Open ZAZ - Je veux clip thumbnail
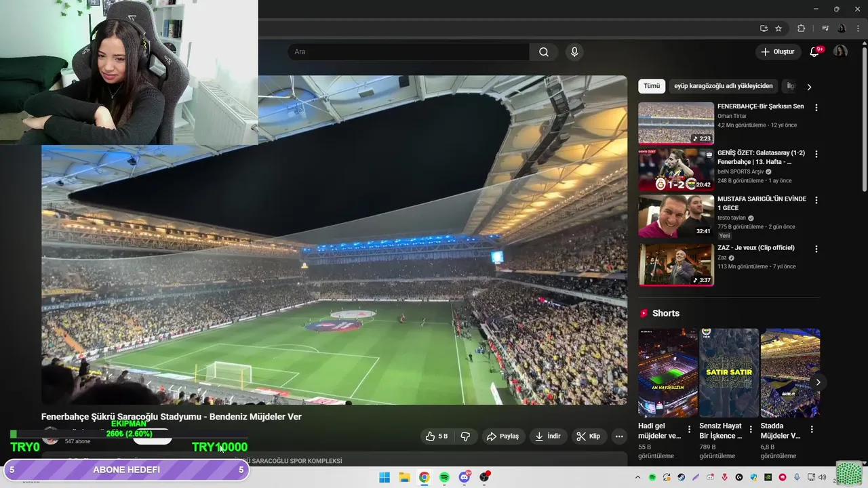The image size is (868, 488). point(676,264)
